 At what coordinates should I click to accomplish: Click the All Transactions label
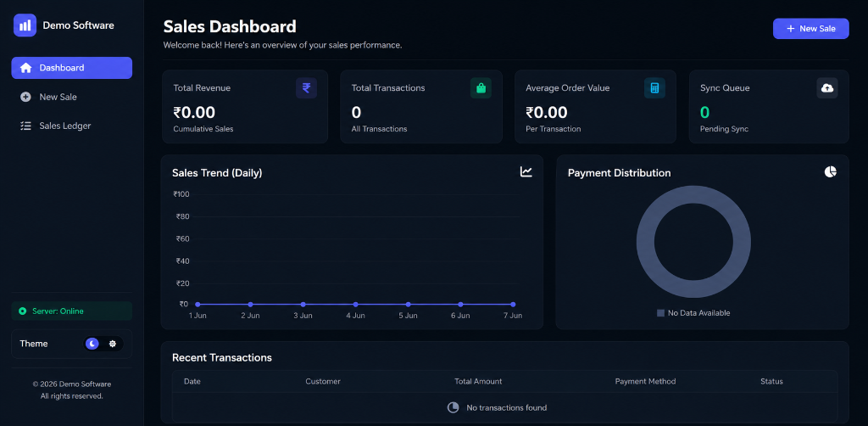click(x=379, y=129)
